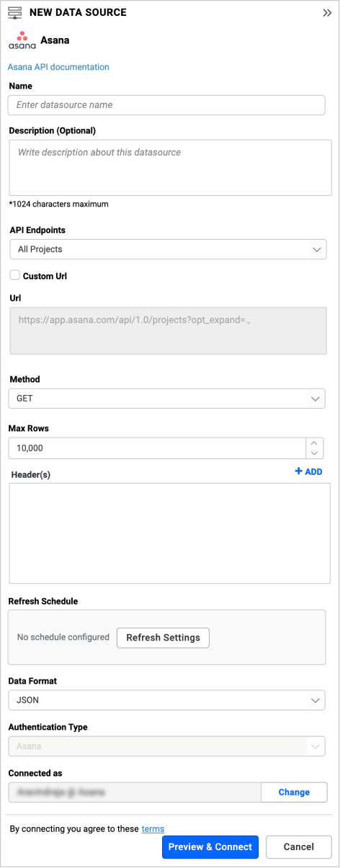
Task: Click inside the Header(s) list box
Action: coord(169,533)
